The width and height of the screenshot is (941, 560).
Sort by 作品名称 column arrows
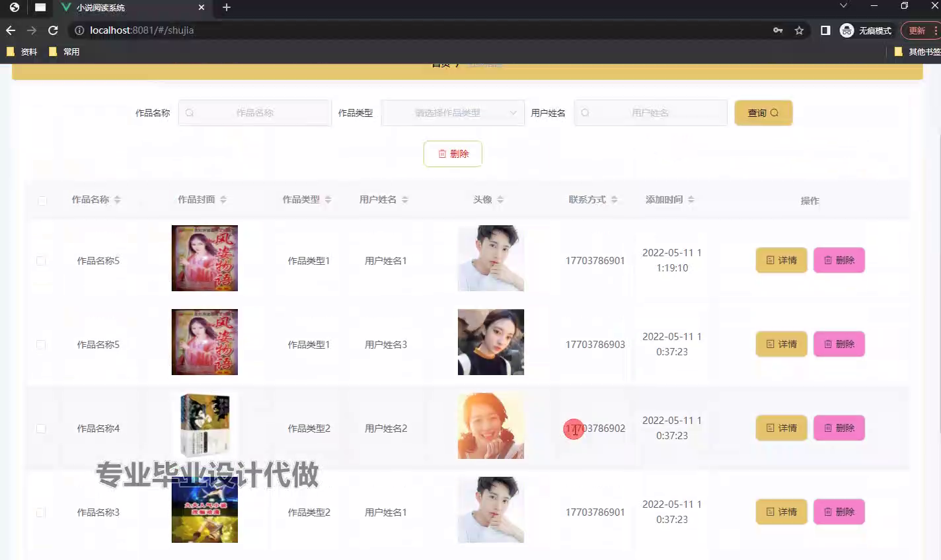tap(118, 199)
